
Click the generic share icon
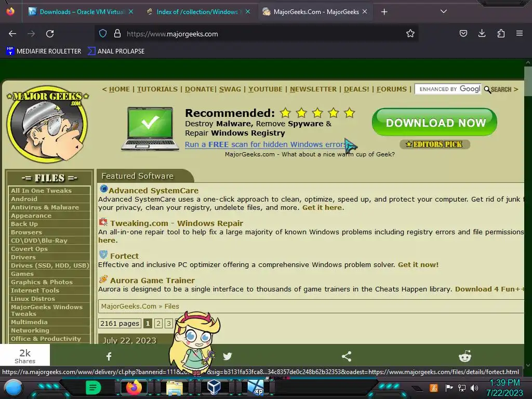click(346, 356)
